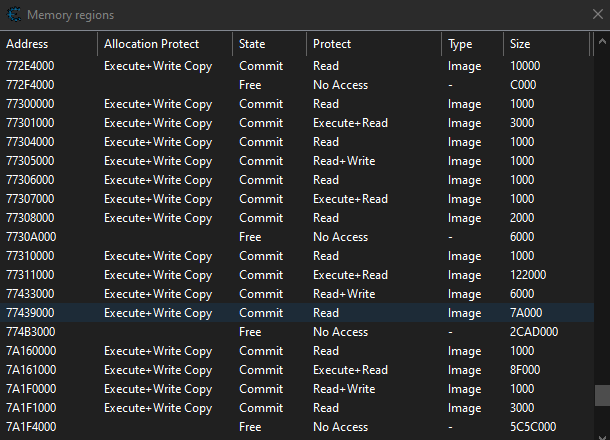Click the row at address 77433000

[30, 294]
